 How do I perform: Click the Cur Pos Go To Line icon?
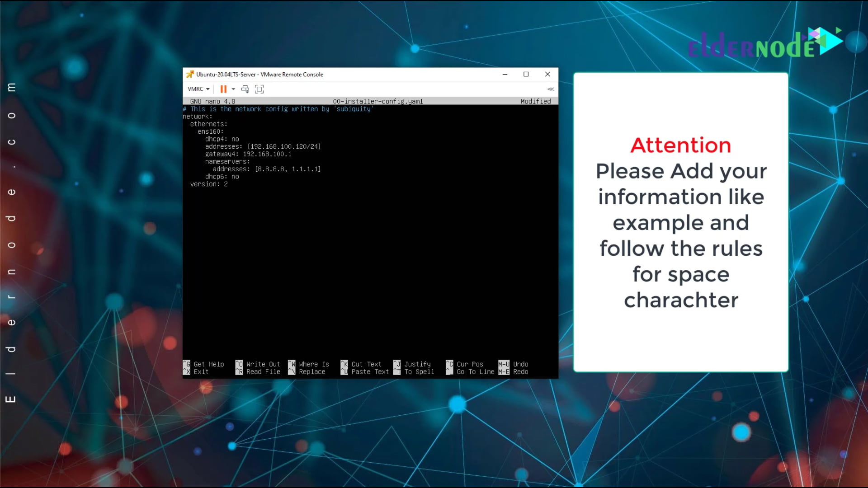click(450, 368)
